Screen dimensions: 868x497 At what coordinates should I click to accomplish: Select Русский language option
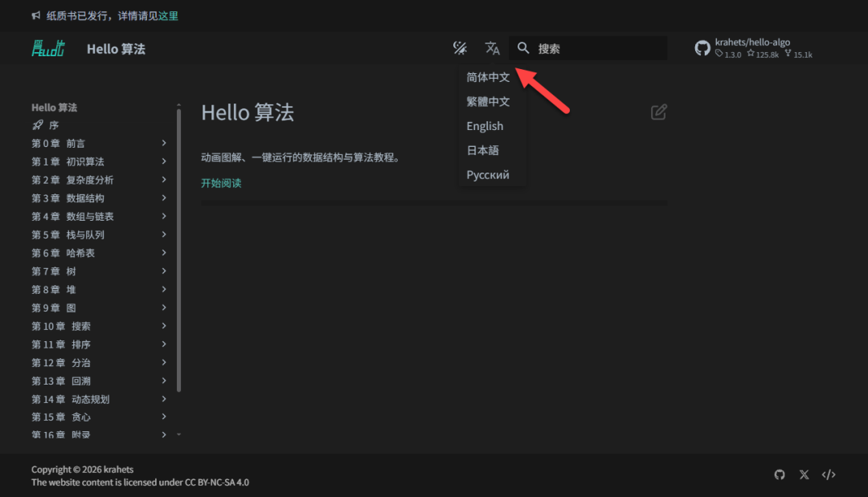click(488, 175)
